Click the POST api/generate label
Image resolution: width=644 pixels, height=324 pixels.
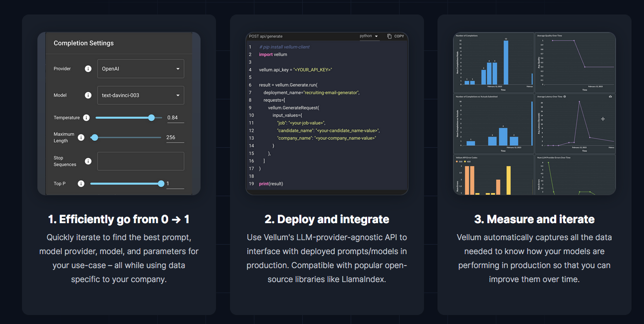point(266,36)
